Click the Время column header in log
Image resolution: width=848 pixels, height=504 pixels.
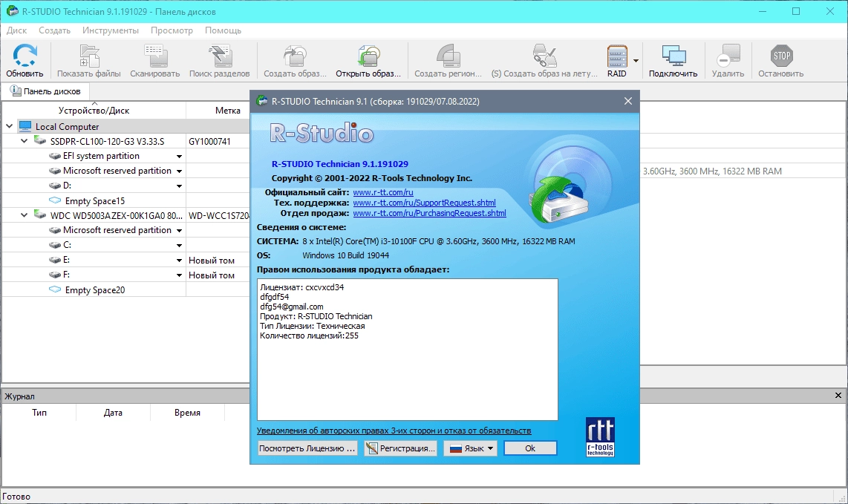(x=187, y=413)
